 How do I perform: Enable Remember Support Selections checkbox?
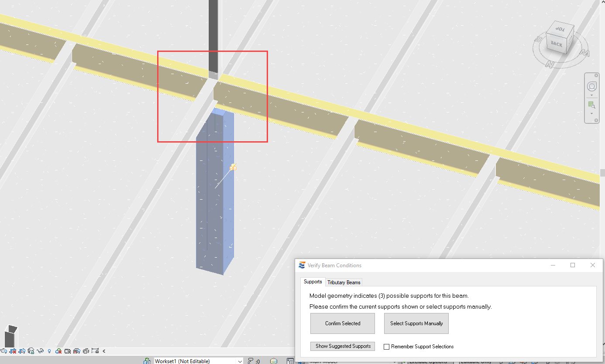(x=386, y=347)
